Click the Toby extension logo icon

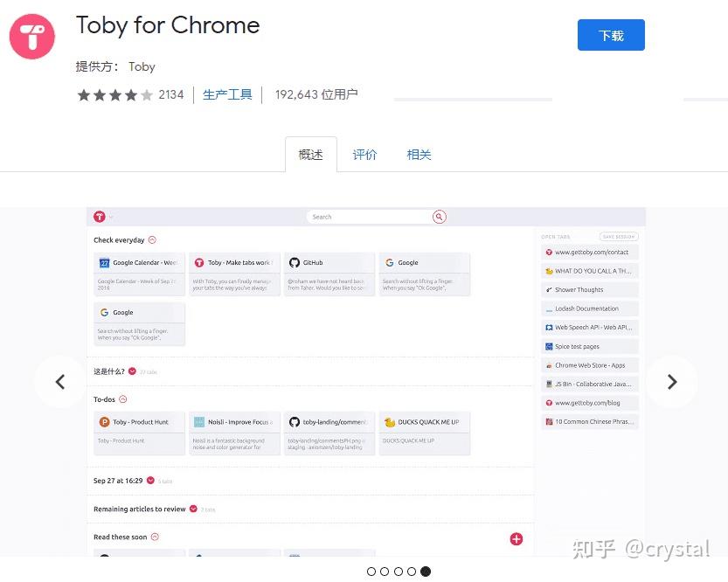[32, 36]
